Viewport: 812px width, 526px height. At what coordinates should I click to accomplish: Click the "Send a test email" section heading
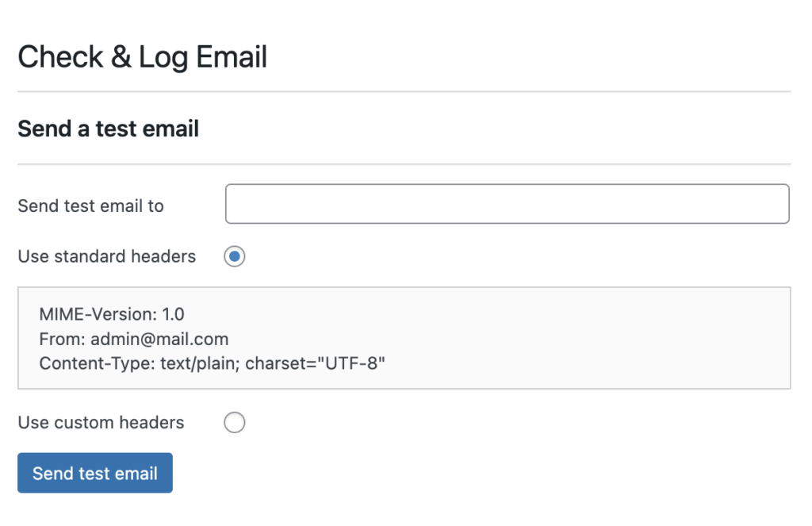click(x=108, y=129)
